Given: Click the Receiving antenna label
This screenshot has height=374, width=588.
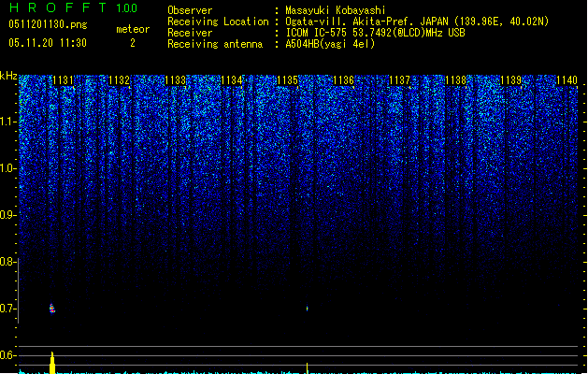Looking at the screenshot, I should (215, 44).
